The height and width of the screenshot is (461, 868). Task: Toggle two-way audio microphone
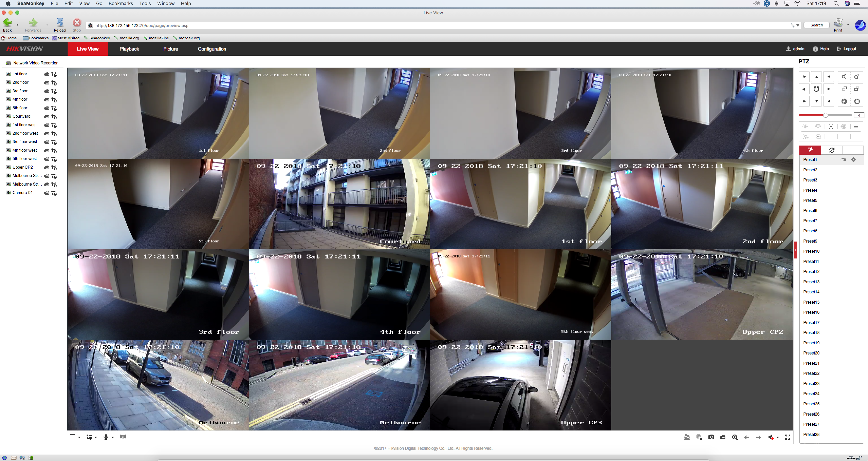[106, 437]
